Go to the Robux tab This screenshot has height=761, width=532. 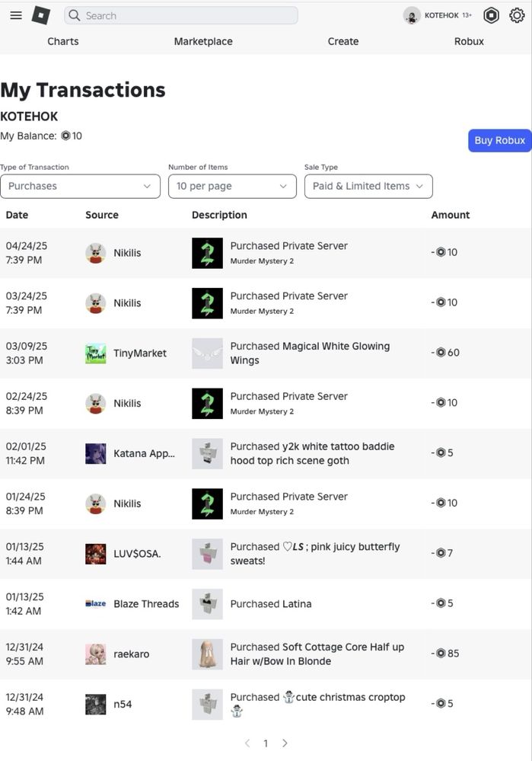(469, 42)
